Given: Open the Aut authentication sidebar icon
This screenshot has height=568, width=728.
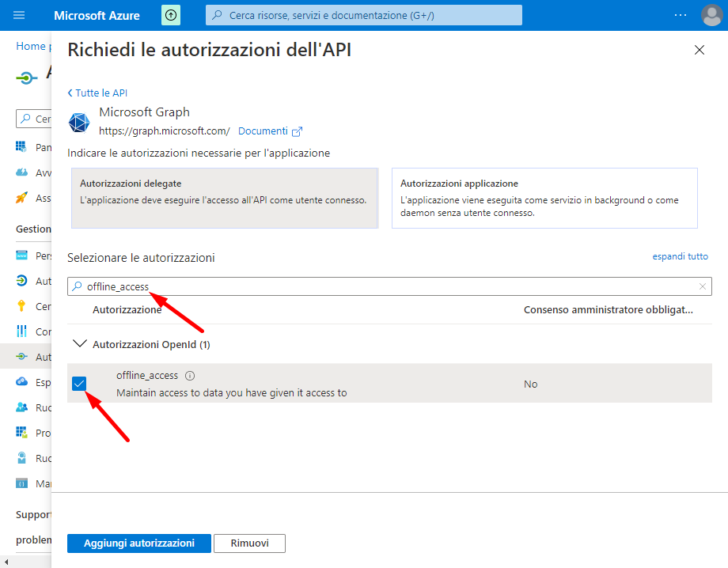Looking at the screenshot, I should [x=21, y=281].
